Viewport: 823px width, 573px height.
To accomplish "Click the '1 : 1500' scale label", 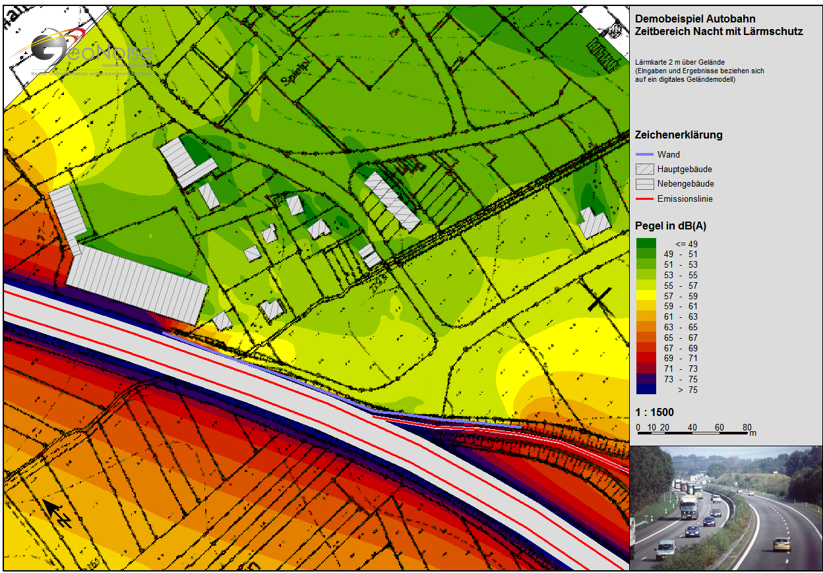I will coord(658,411).
